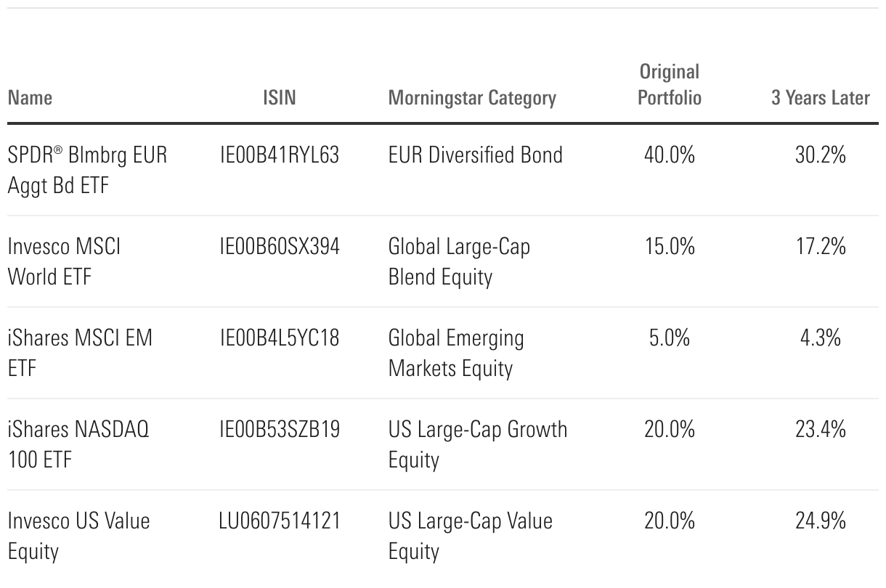The height and width of the screenshot is (588, 886).
Task: Sort by the 3 Years Later header
Action: (820, 97)
